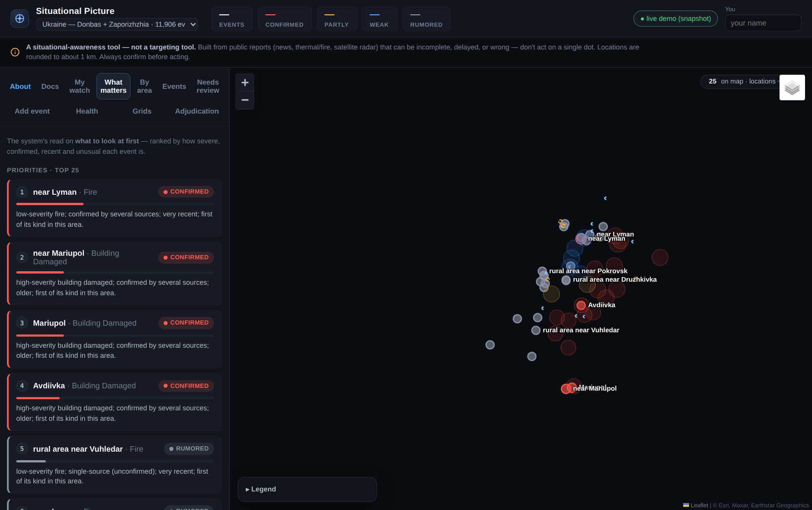Switch to the Events tab
The width and height of the screenshot is (812, 510).
pyautogui.click(x=174, y=86)
